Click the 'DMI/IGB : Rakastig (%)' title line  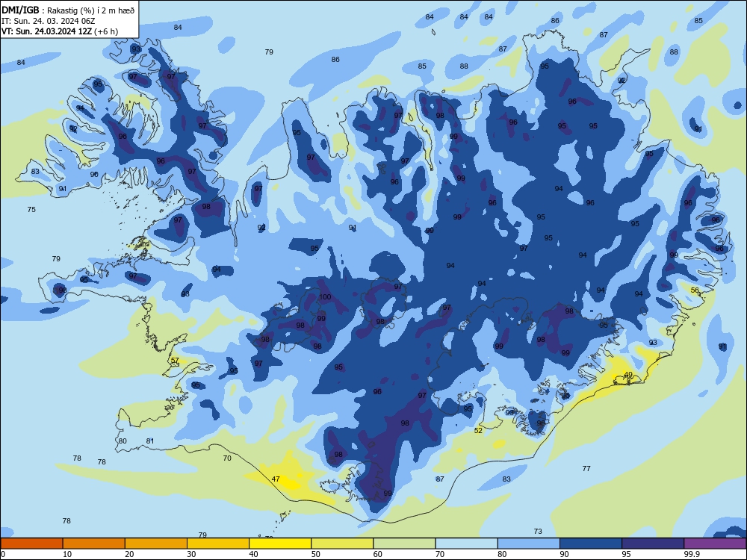pyautogui.click(x=68, y=10)
